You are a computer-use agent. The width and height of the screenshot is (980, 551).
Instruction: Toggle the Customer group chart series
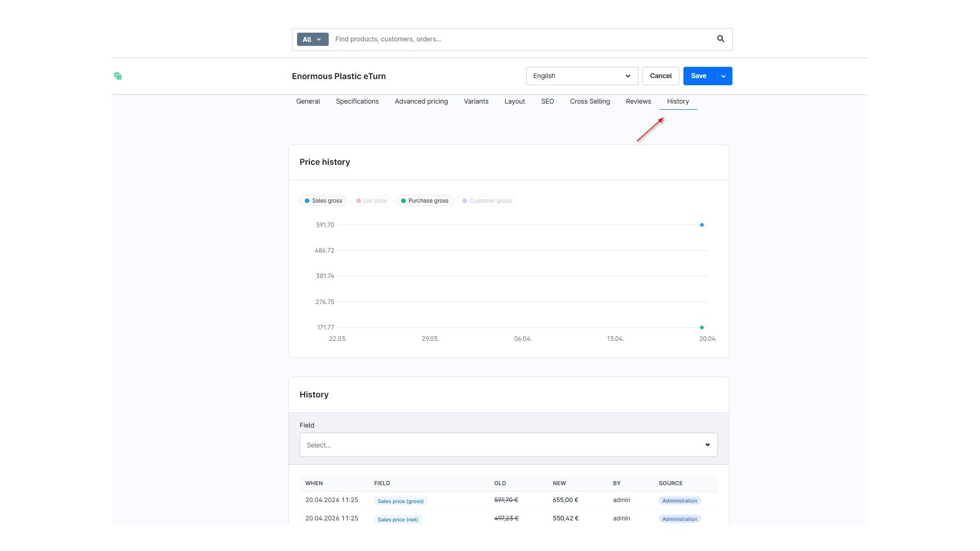pos(487,201)
